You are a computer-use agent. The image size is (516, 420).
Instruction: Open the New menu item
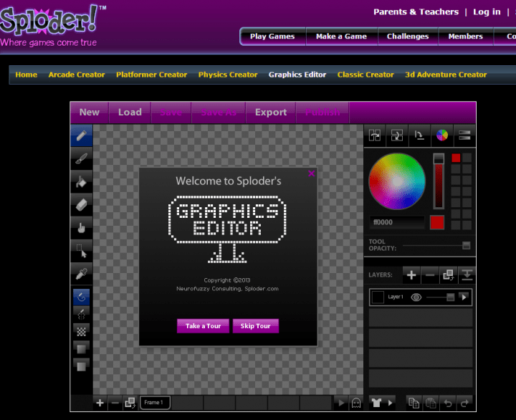pos(89,113)
